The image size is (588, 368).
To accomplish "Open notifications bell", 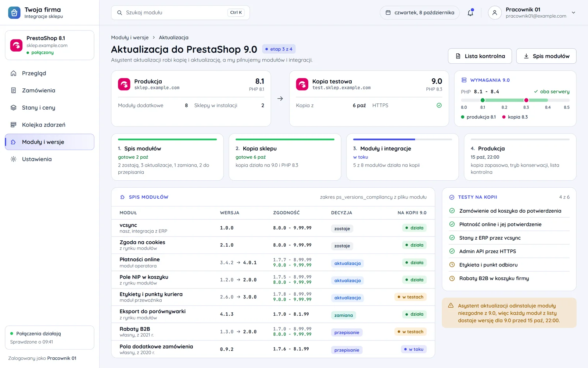I will [x=470, y=13].
